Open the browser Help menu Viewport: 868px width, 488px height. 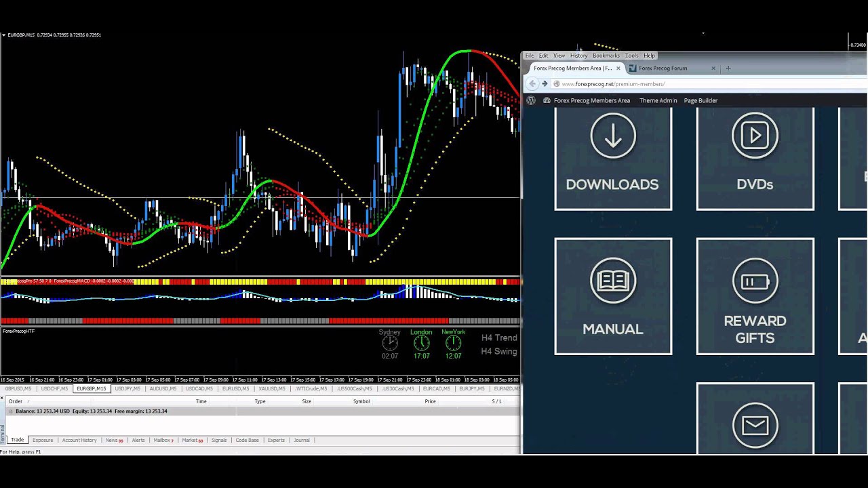click(649, 56)
